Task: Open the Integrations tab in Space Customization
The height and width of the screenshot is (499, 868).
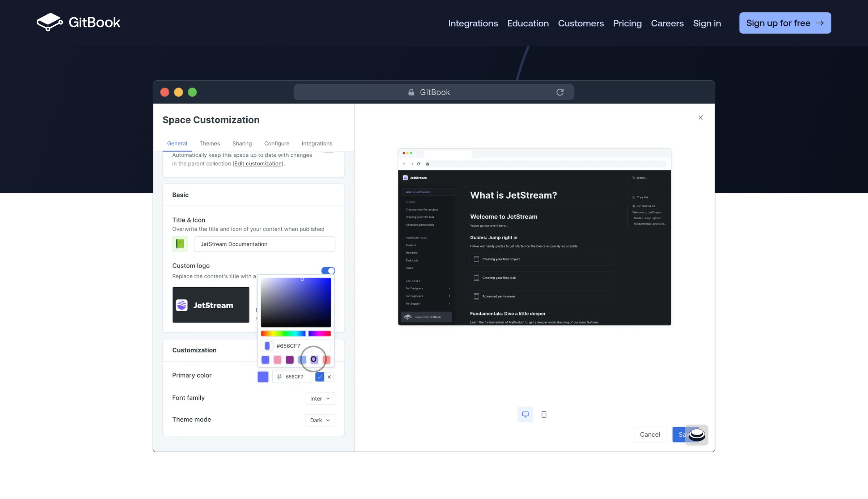Action: click(x=317, y=143)
